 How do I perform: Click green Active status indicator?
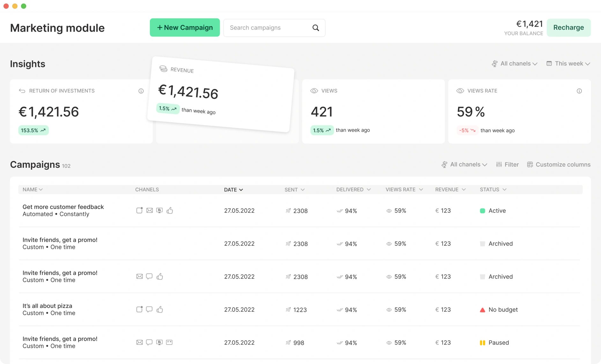pyautogui.click(x=482, y=211)
